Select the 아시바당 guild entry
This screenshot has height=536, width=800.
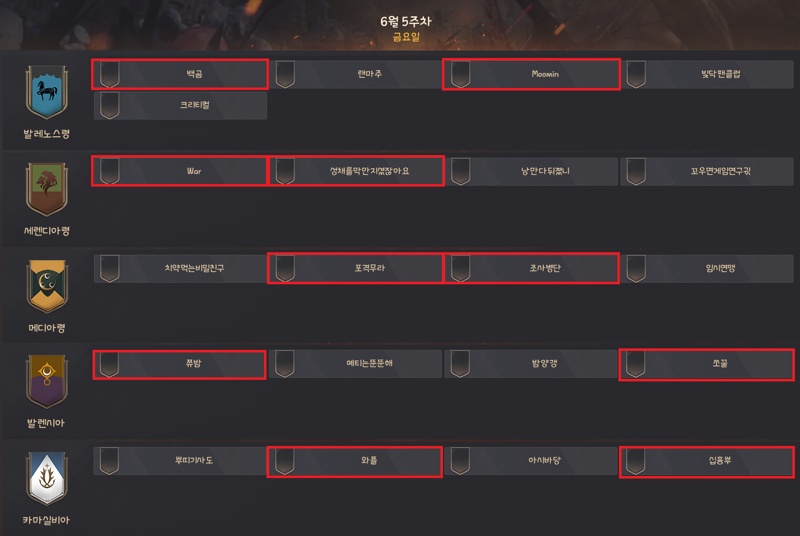(x=530, y=461)
